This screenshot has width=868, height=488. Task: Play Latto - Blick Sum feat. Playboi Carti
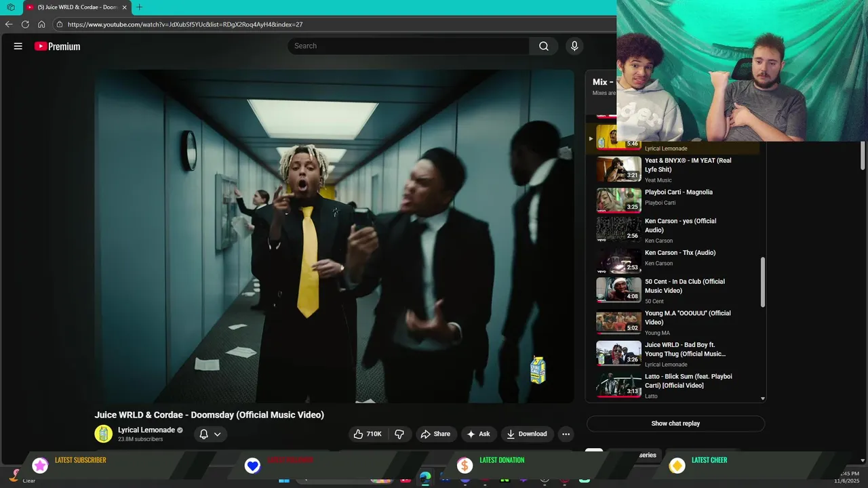coord(688,381)
